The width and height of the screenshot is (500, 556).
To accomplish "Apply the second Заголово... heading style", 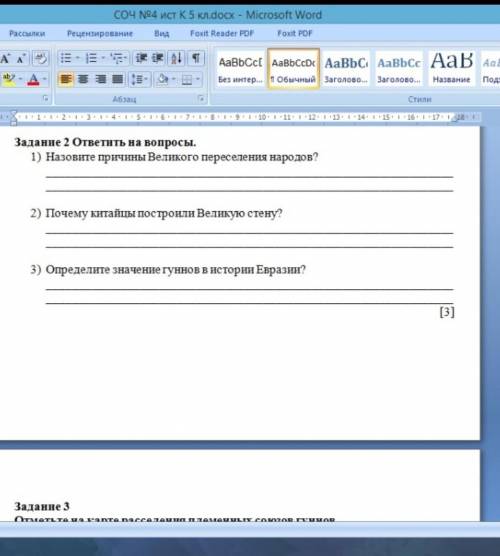I will pyautogui.click(x=399, y=69).
